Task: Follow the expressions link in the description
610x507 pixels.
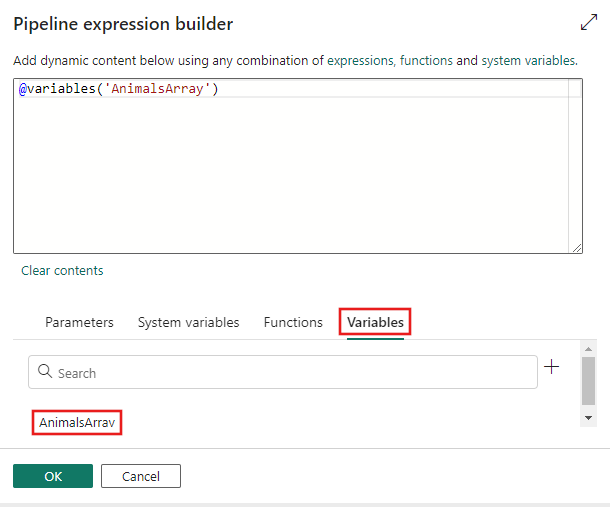Action: (x=360, y=61)
